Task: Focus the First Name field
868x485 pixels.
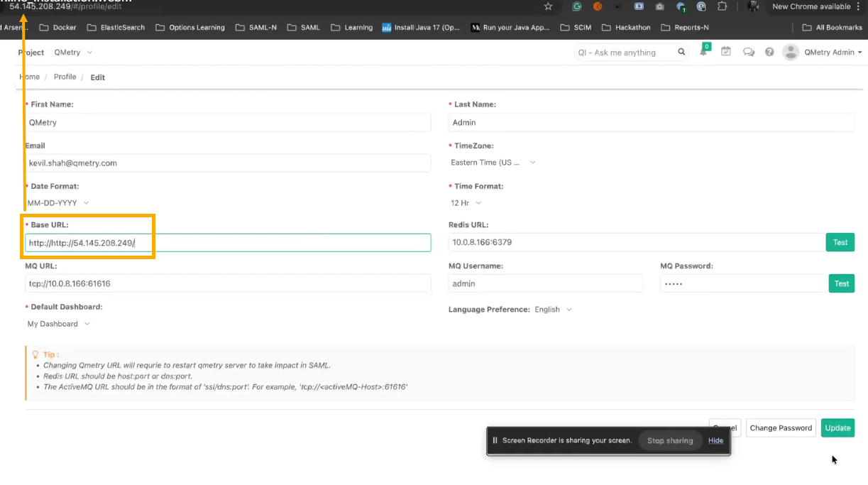Action: [x=228, y=122]
